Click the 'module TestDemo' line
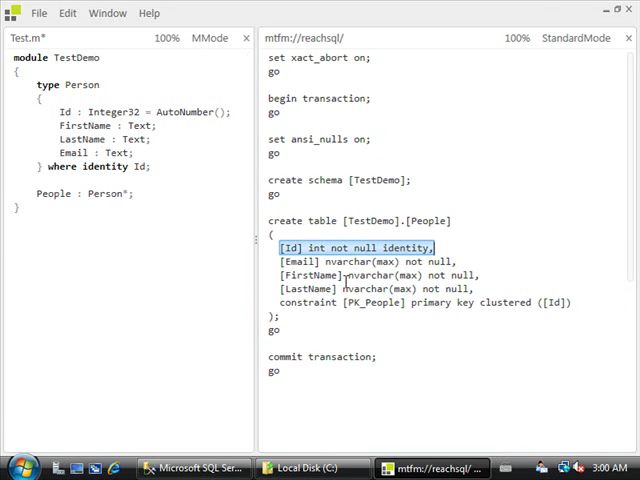This screenshot has height=480, width=640. click(57, 58)
